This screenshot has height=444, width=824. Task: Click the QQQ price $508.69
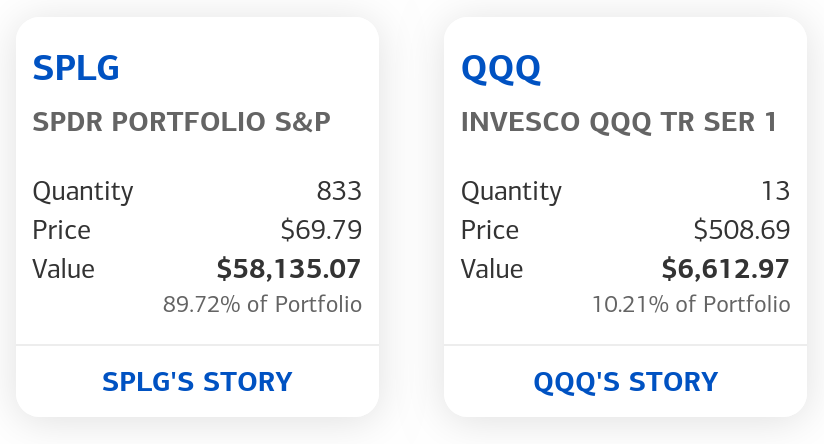[x=742, y=230]
